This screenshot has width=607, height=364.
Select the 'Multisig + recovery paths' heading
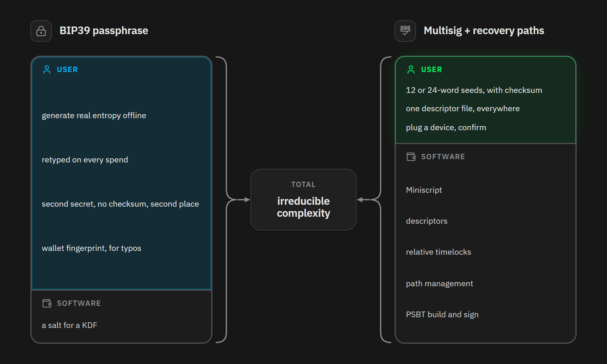tap(484, 31)
